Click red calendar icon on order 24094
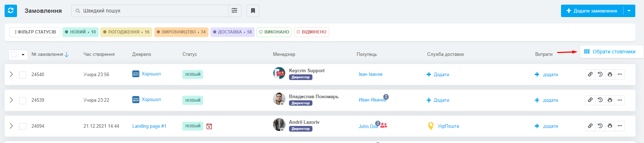This screenshot has width=644, height=143. coord(209,126)
